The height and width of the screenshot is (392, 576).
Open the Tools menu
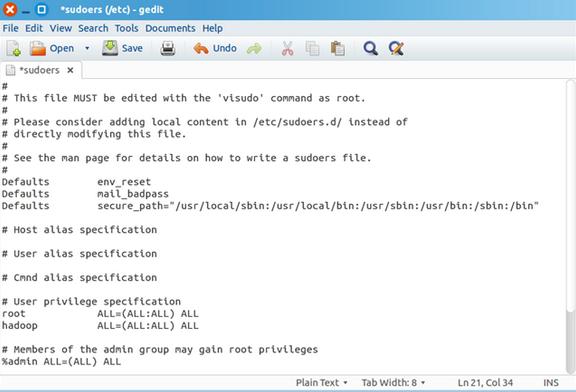point(126,28)
